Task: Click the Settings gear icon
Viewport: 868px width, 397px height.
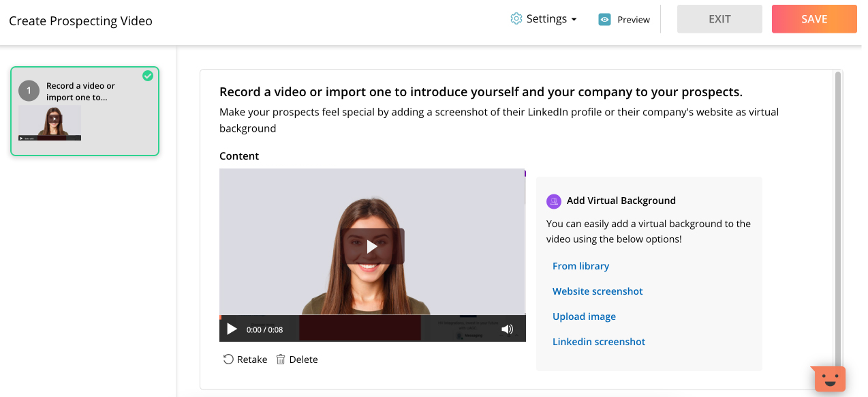Action: pos(516,19)
